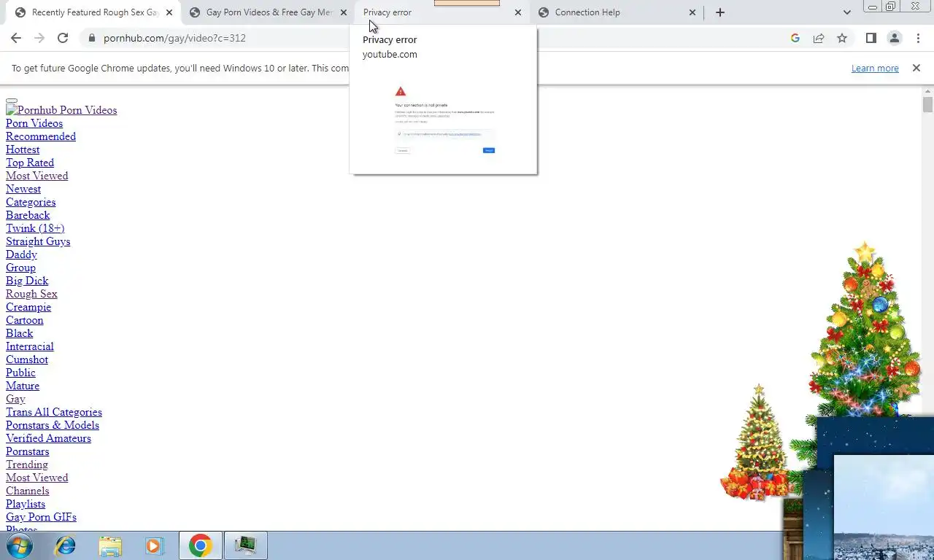Viewport: 934px width, 560px height.
Task: Open the Recommended link
Action: (x=41, y=136)
